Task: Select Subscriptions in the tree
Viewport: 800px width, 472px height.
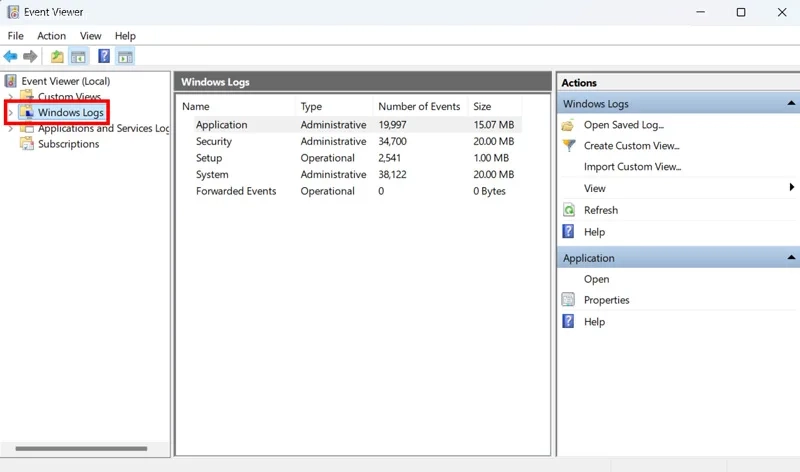Action: 68,144
